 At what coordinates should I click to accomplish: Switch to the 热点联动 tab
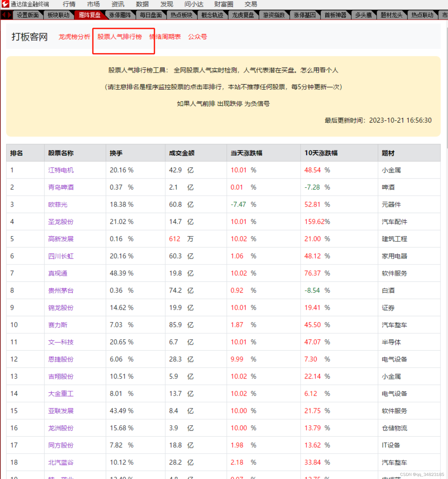422,15
